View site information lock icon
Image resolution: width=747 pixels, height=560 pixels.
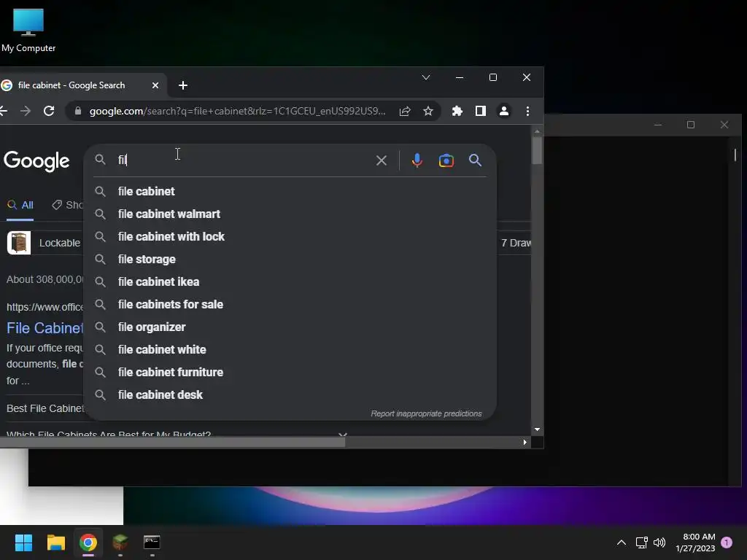coord(78,111)
